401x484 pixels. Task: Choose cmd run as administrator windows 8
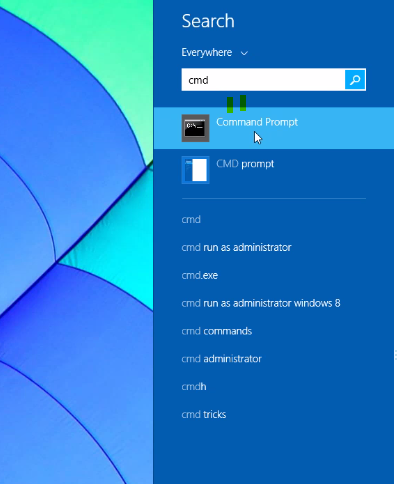261,303
